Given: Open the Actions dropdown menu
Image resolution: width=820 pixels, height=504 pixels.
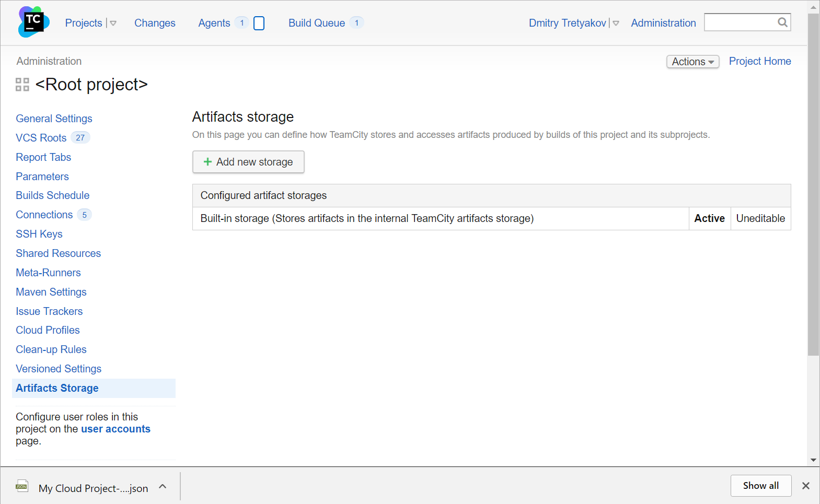Looking at the screenshot, I should 693,62.
